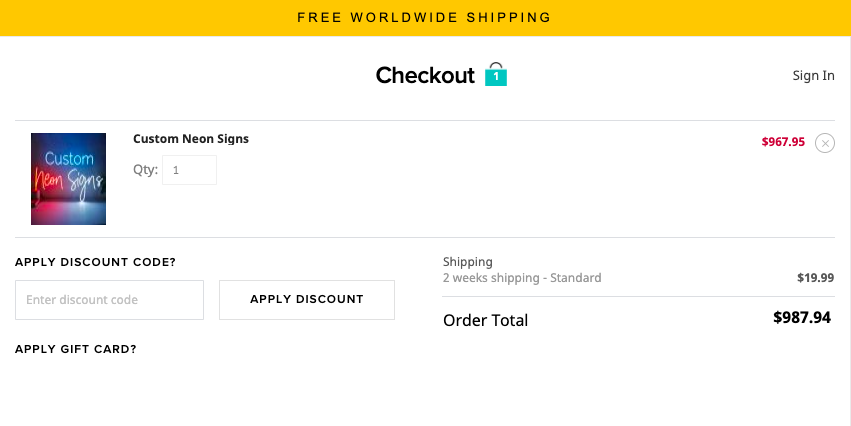
Task: Click the $19.99 shipping cost
Action: pos(815,278)
